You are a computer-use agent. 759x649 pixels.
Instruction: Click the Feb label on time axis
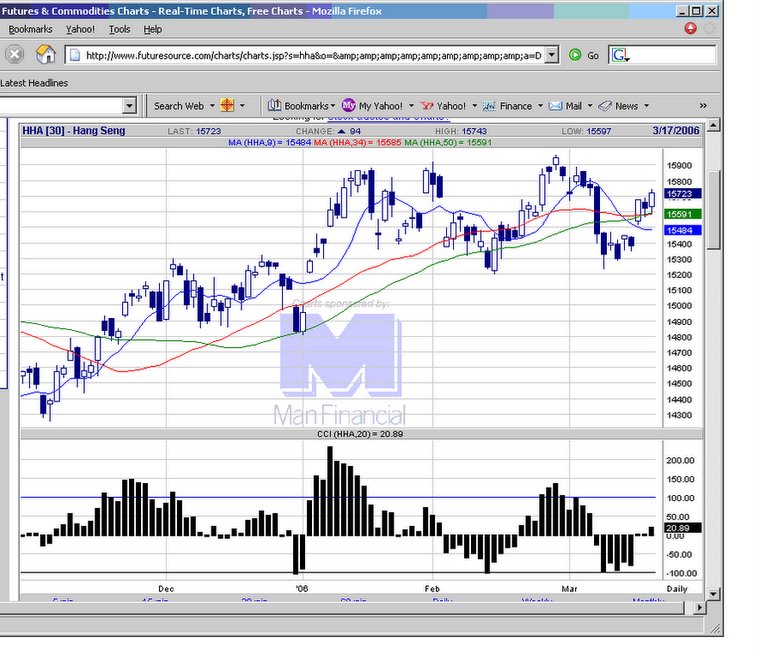[x=432, y=589]
